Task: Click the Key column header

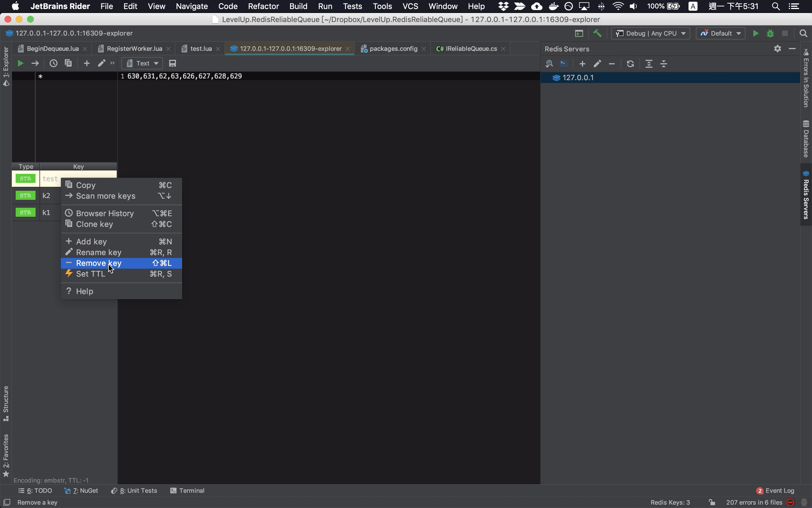Action: pos(78,167)
